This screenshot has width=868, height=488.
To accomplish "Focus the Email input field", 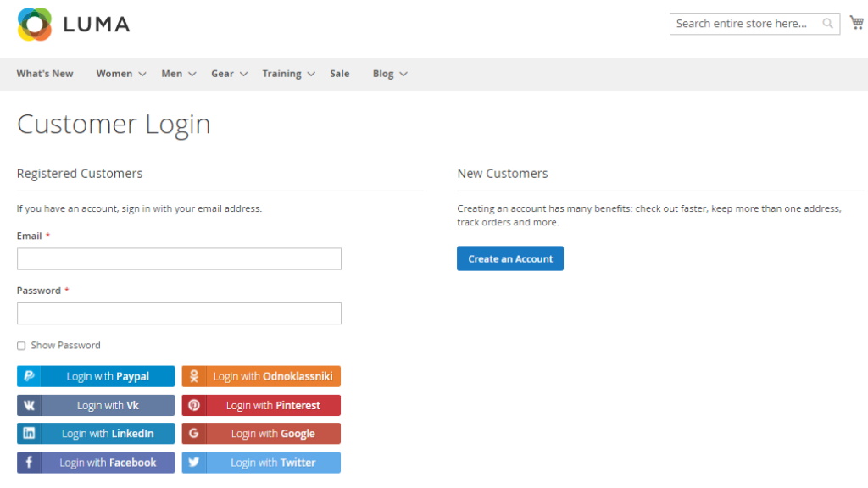I will [x=179, y=259].
